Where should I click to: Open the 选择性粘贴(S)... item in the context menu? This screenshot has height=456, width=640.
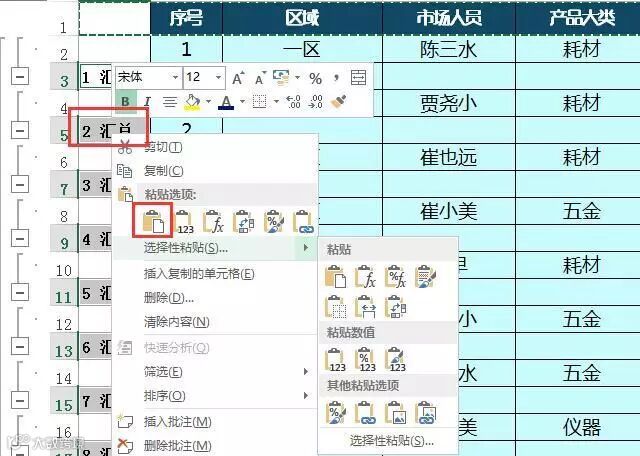coord(216,247)
